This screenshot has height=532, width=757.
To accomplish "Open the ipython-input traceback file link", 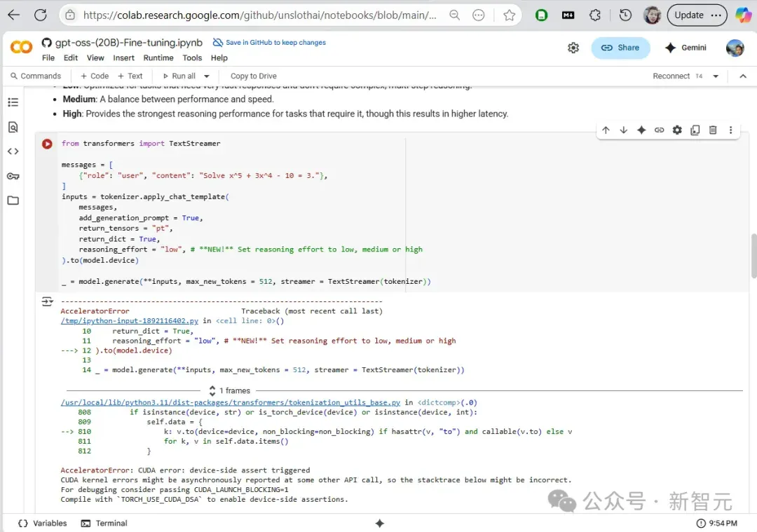I will [x=130, y=321].
